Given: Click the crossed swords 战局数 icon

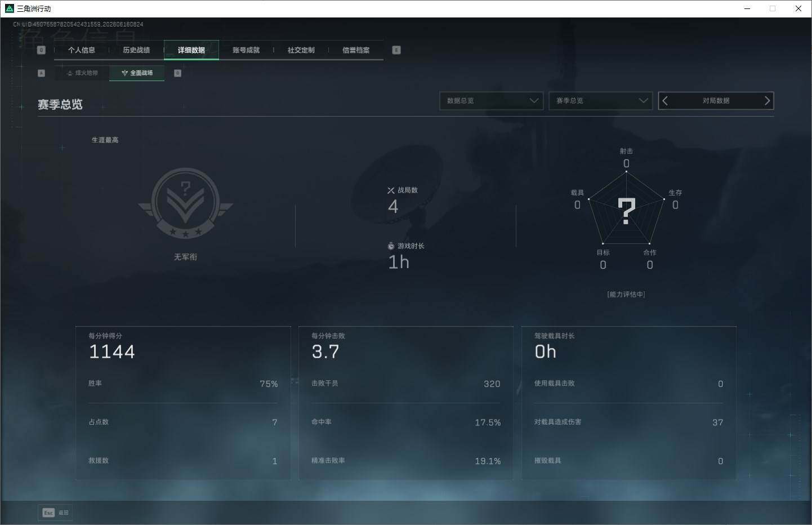Looking at the screenshot, I should pos(391,190).
